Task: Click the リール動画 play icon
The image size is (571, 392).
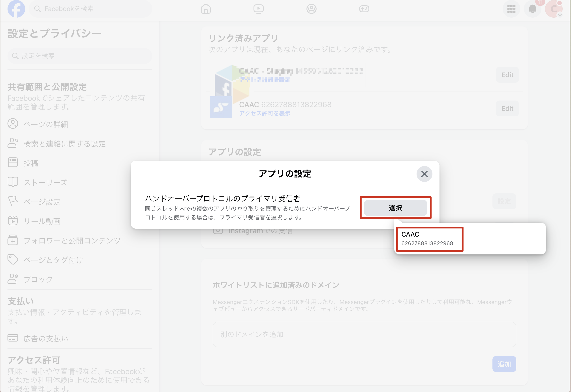Action: [13, 220]
